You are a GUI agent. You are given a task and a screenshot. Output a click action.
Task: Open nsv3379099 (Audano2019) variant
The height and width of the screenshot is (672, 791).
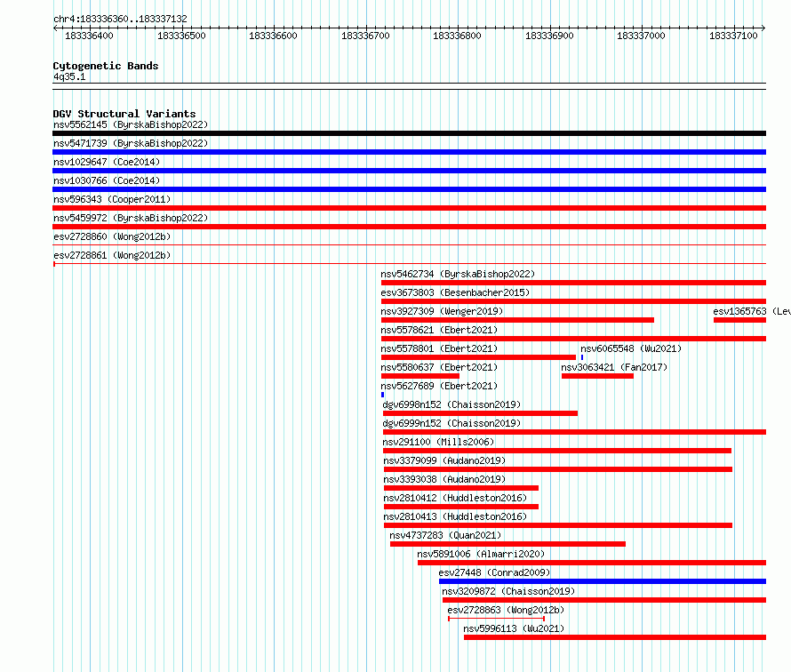[x=444, y=460]
